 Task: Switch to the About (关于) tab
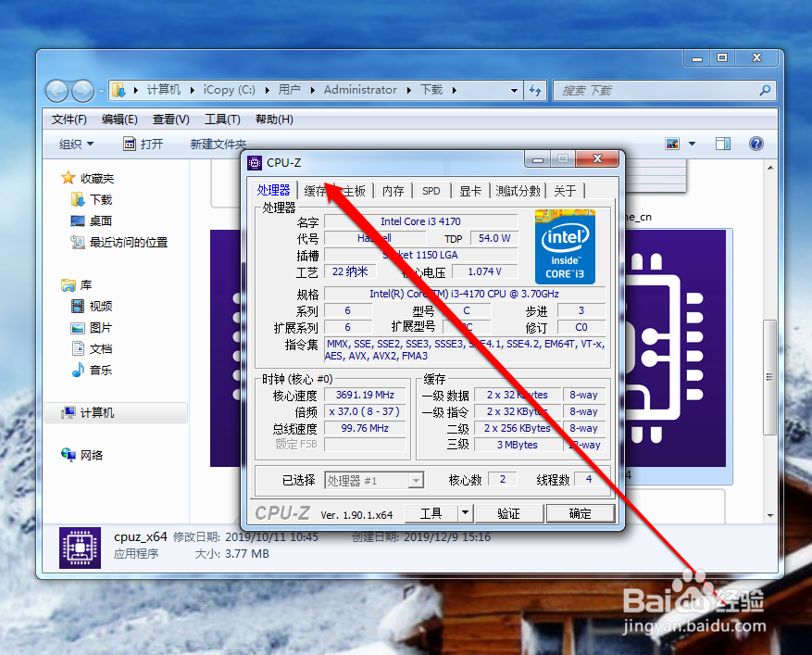click(x=565, y=191)
